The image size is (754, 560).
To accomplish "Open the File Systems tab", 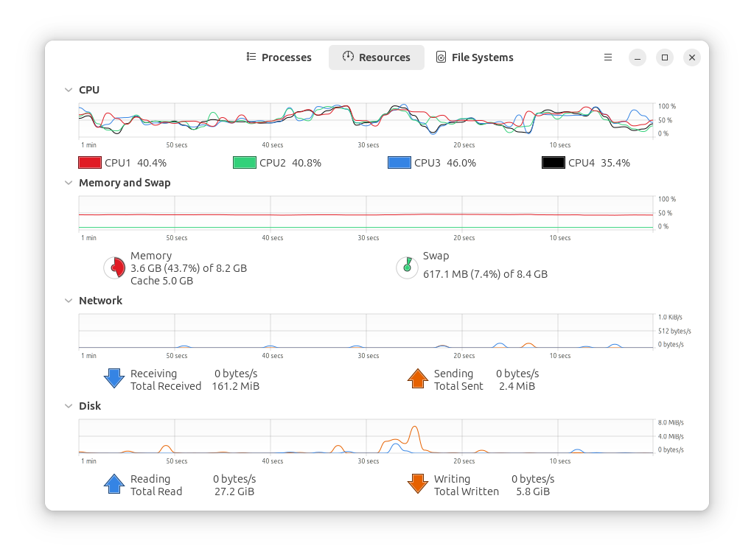I will (475, 57).
